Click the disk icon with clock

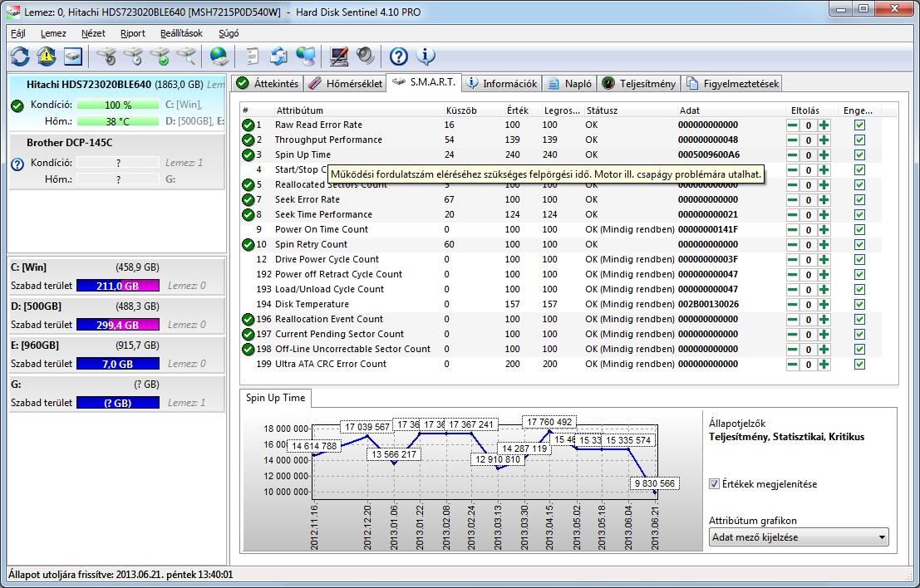click(133, 56)
